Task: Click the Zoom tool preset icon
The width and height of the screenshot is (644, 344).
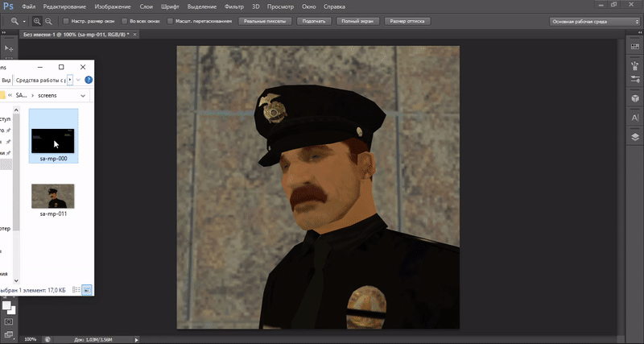Action: [x=14, y=21]
